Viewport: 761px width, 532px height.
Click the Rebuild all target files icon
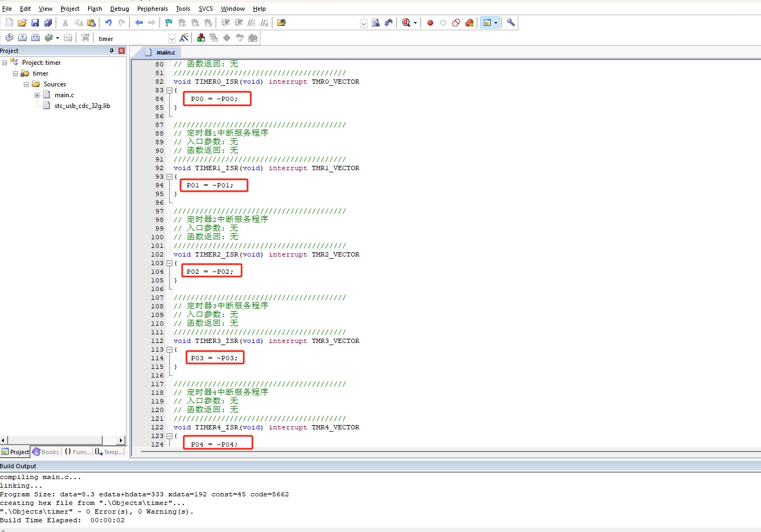[35, 38]
